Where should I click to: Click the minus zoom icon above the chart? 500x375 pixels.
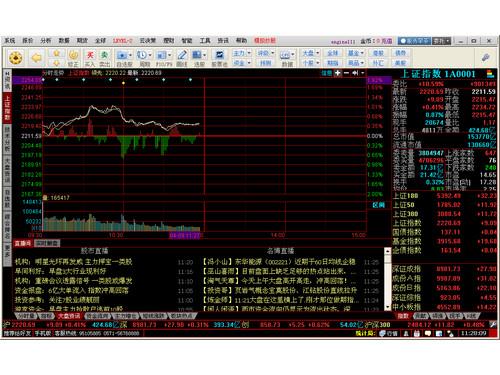pos(346,73)
